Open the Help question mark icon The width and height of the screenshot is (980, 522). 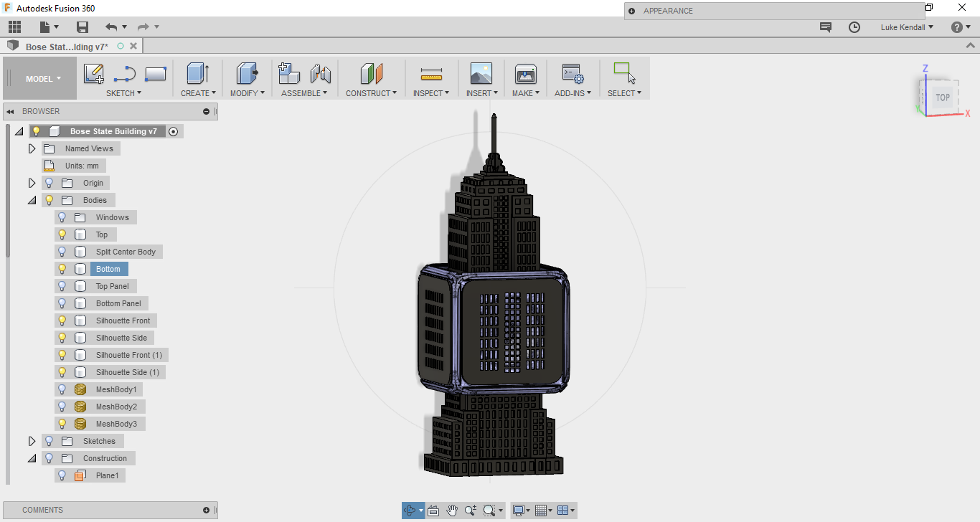click(x=957, y=27)
